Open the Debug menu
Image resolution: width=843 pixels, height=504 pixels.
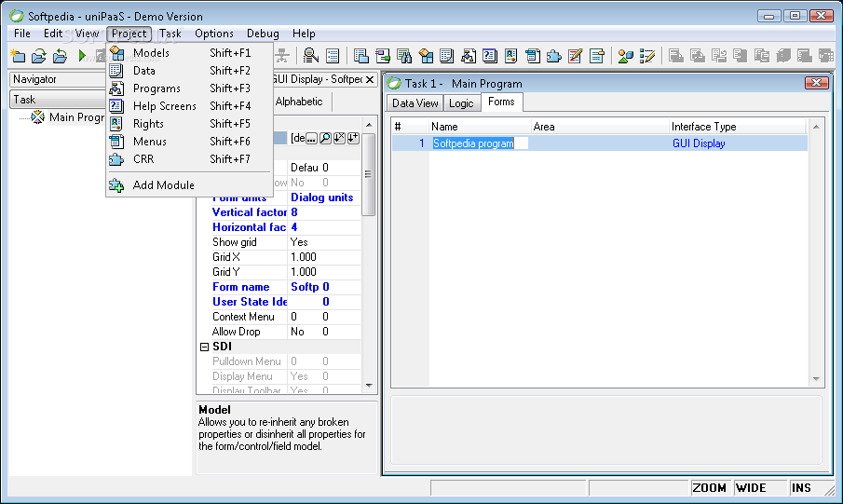tap(263, 34)
